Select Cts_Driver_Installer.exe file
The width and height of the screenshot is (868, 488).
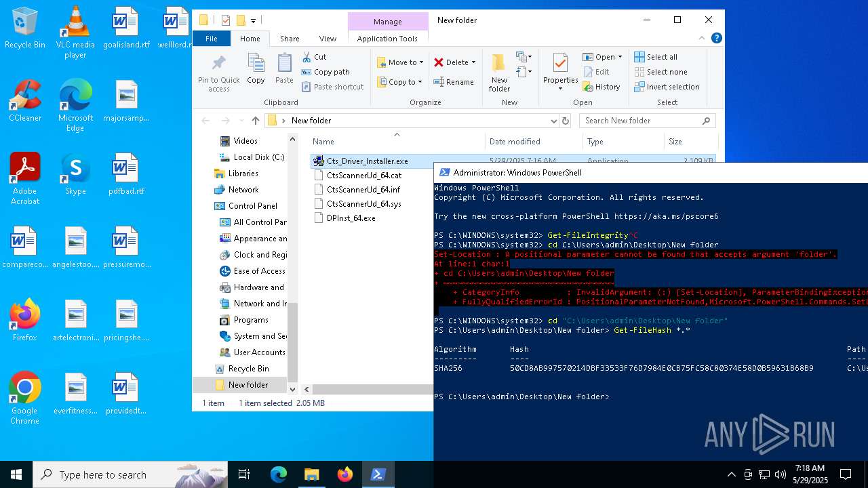[x=367, y=161]
